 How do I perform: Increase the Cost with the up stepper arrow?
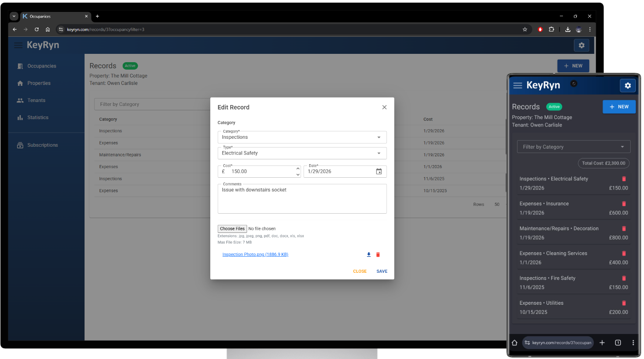coord(298,169)
